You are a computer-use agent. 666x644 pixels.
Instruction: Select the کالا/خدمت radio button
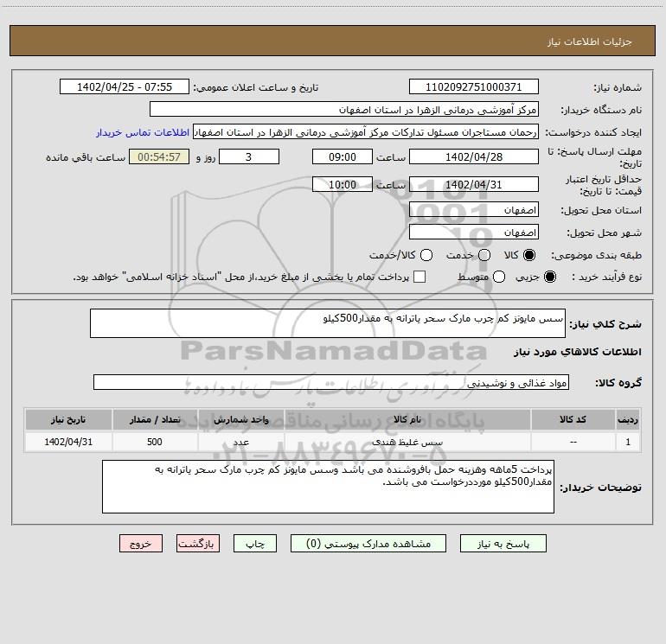(426, 255)
